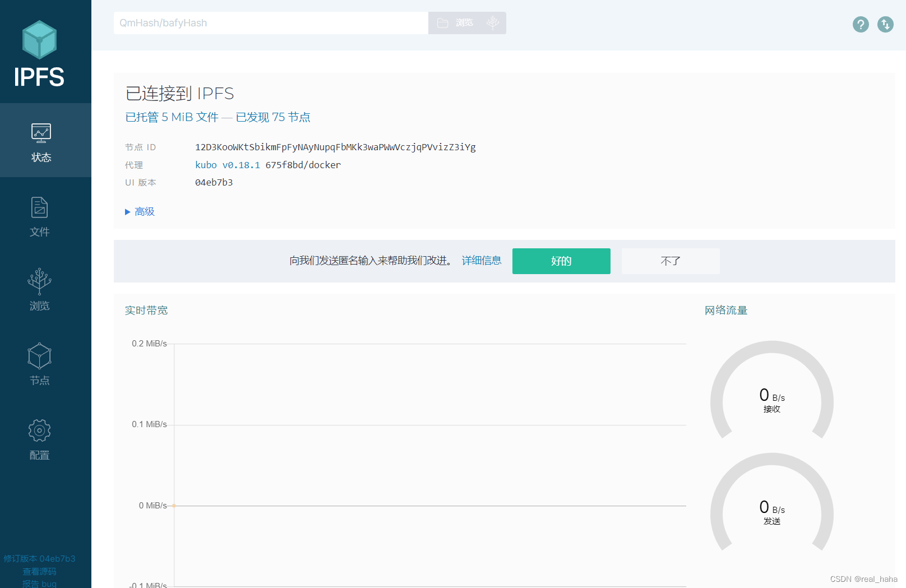
Task: Click the import/upload icon beside 浏览 button
Action: point(493,22)
